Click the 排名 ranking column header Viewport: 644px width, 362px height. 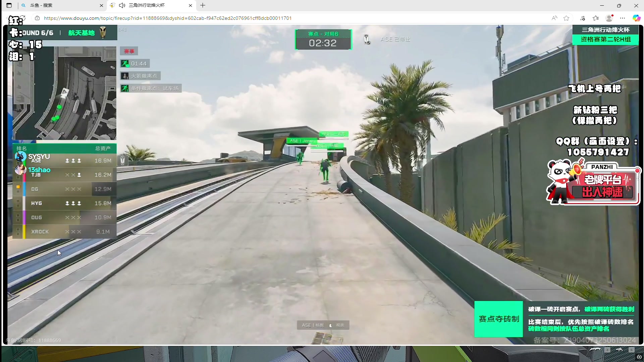coord(21,148)
